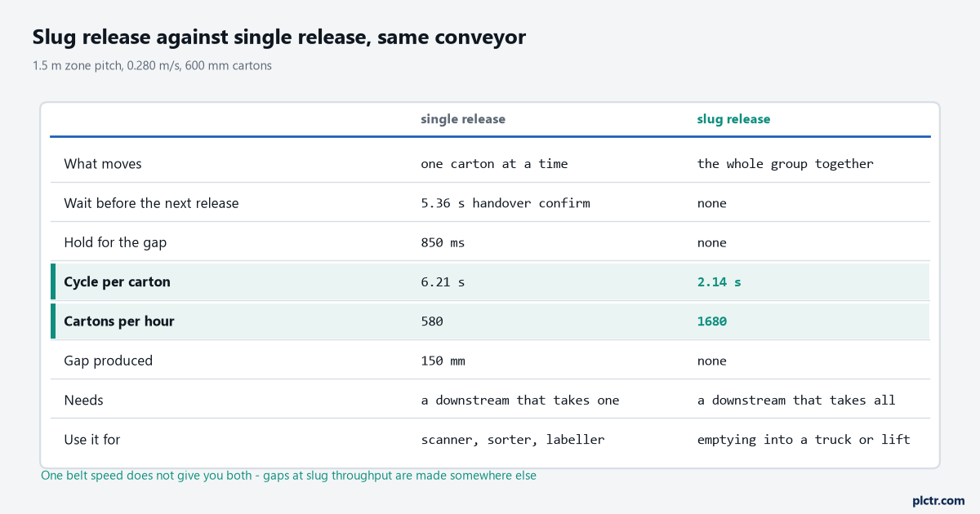
Task: Click the value '580'
Action: pyautogui.click(x=432, y=321)
